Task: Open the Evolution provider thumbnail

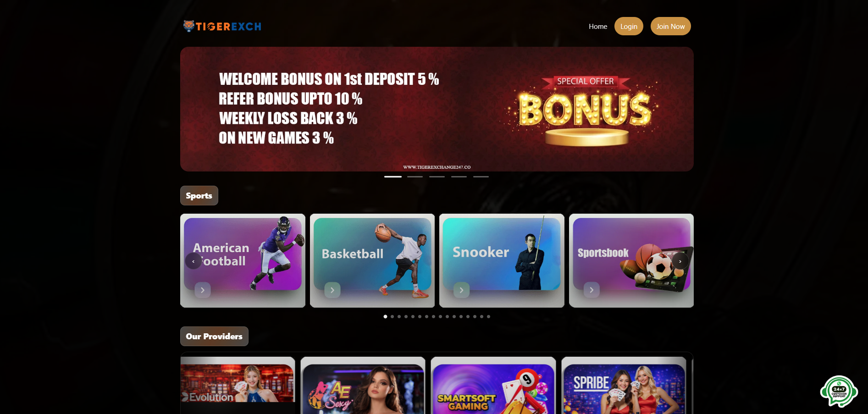Action: point(238,383)
